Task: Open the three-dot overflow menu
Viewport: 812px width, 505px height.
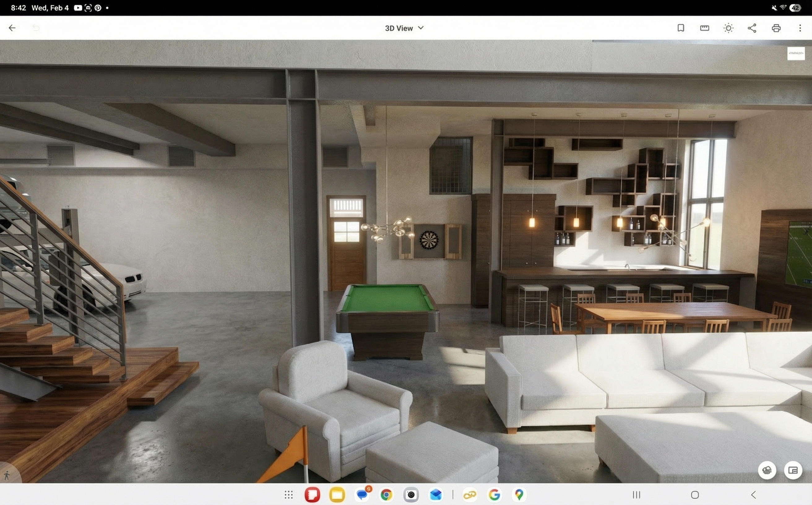Action: (x=800, y=28)
